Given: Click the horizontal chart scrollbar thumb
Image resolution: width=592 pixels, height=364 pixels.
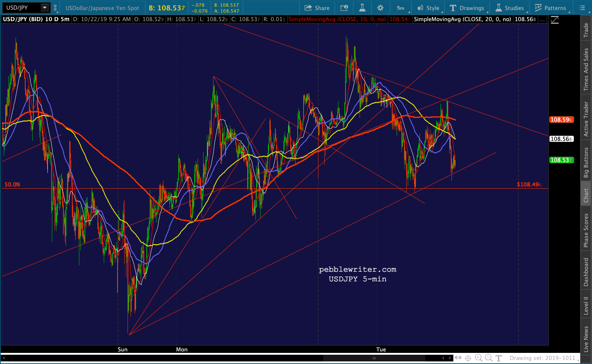Looking at the screenshot, I should click(374, 358).
